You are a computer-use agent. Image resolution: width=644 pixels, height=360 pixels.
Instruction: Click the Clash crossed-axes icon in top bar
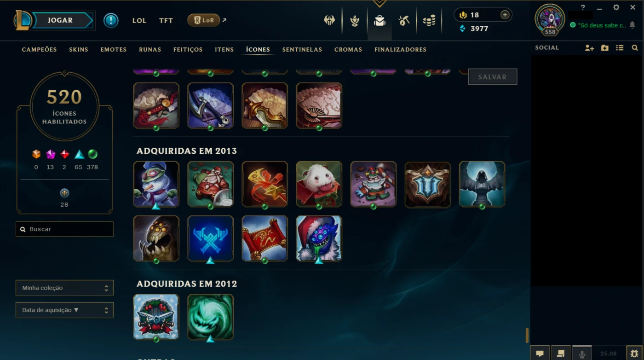pos(329,20)
